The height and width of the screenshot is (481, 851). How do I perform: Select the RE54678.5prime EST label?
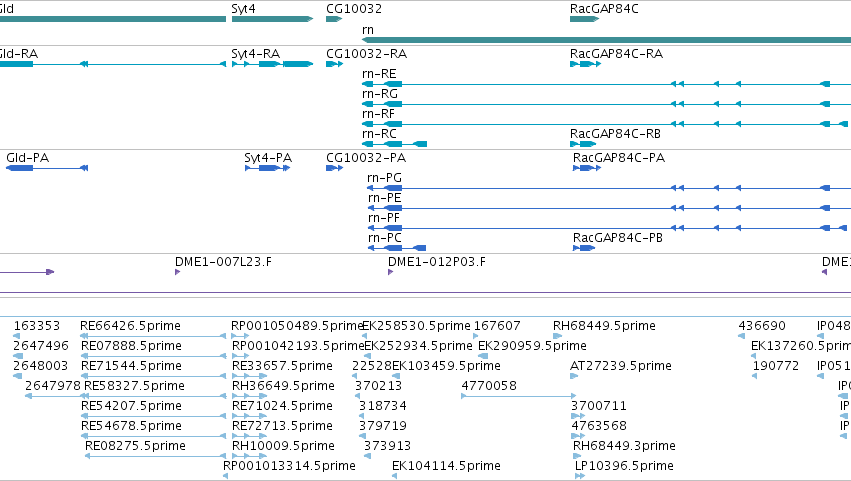[x=131, y=426]
